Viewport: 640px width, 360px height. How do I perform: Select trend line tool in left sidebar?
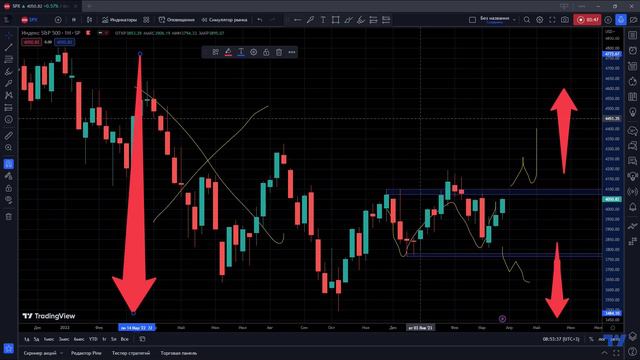point(9,47)
